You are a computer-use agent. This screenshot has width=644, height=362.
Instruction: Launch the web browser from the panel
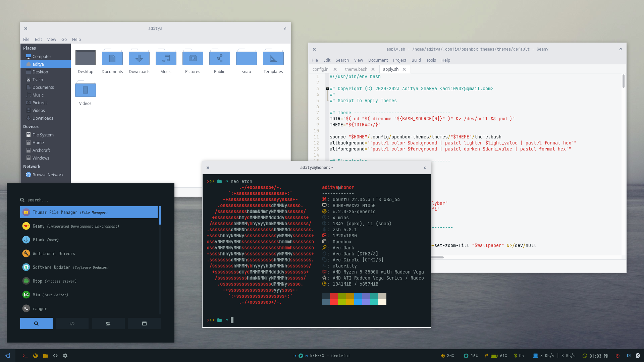(35, 356)
